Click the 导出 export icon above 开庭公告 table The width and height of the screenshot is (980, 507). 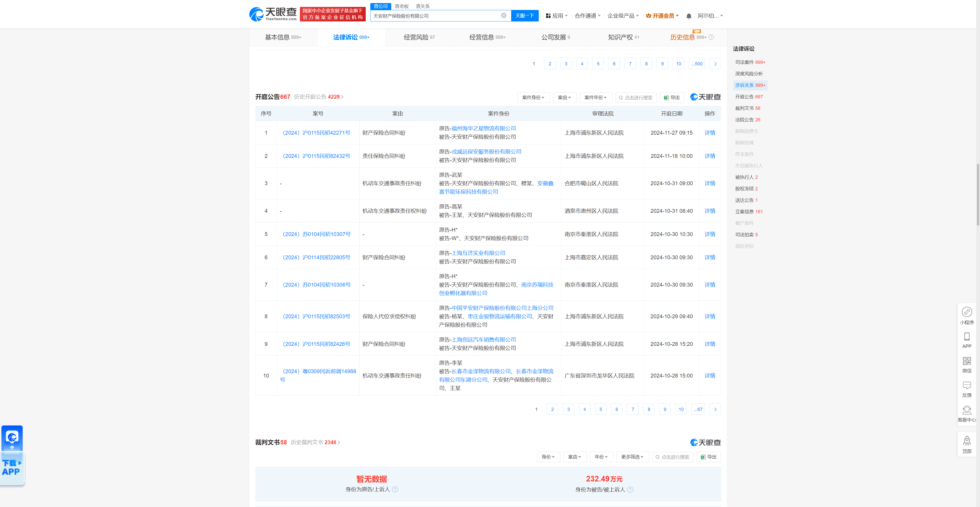[671, 98]
